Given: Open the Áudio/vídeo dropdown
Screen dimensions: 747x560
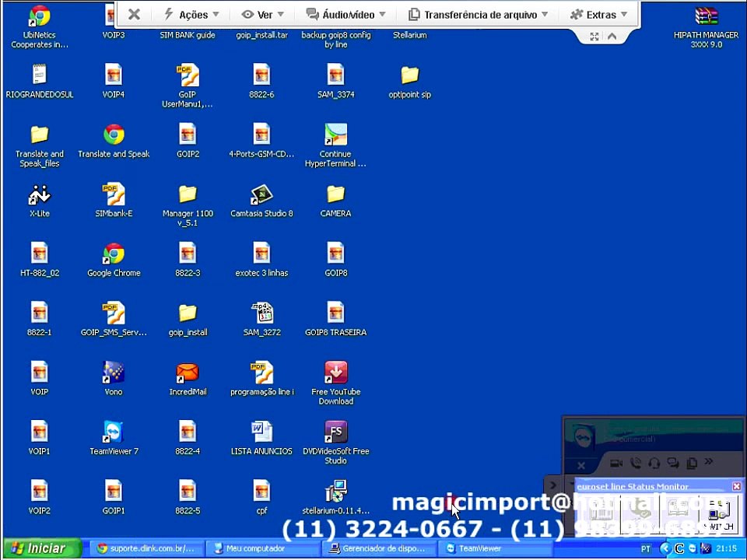Looking at the screenshot, I should (345, 15).
